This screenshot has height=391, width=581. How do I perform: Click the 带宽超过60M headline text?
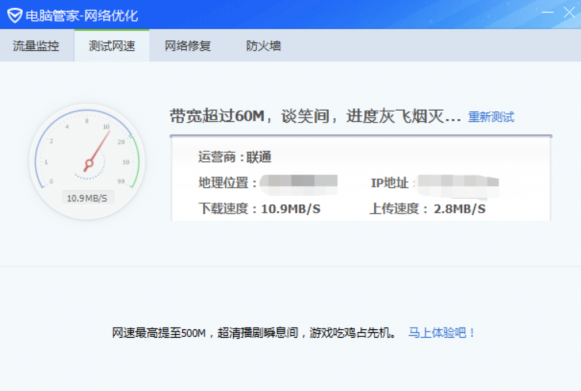315,116
